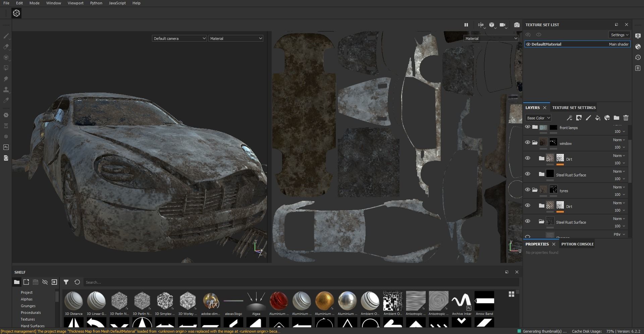The height and width of the screenshot is (334, 644).
Task: Open Material dropdown in 3D viewport
Action: click(x=235, y=39)
